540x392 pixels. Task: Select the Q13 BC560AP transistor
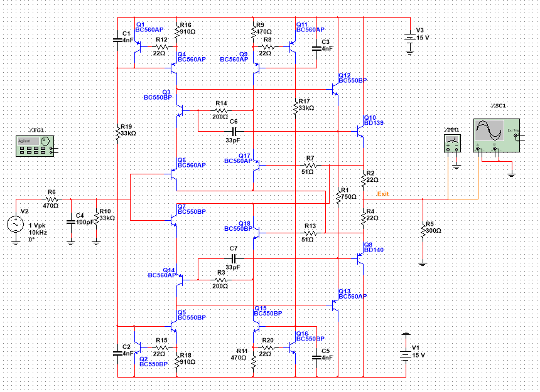coord(335,305)
